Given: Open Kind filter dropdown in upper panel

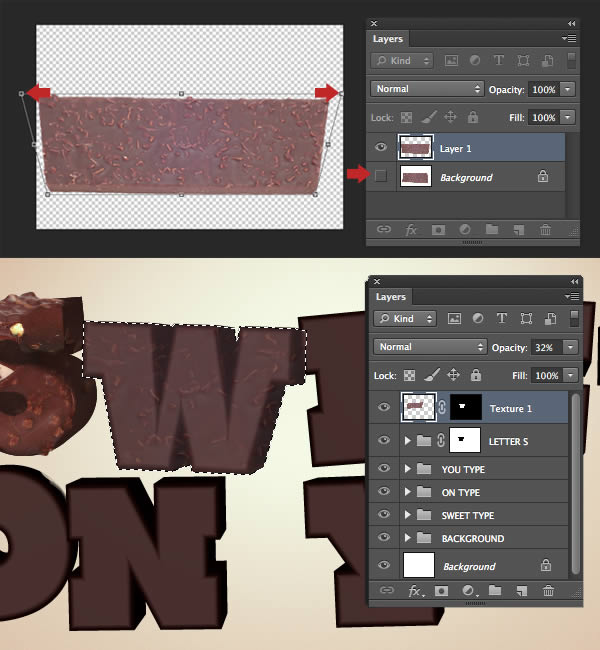Looking at the screenshot, I should pyautogui.click(x=402, y=61).
